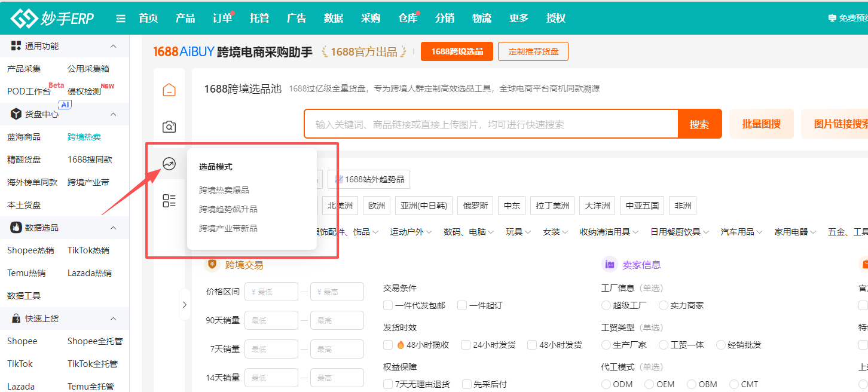This screenshot has width=868, height=392.
Task: Click the 快速上货 bag icon
Action: tap(16, 318)
